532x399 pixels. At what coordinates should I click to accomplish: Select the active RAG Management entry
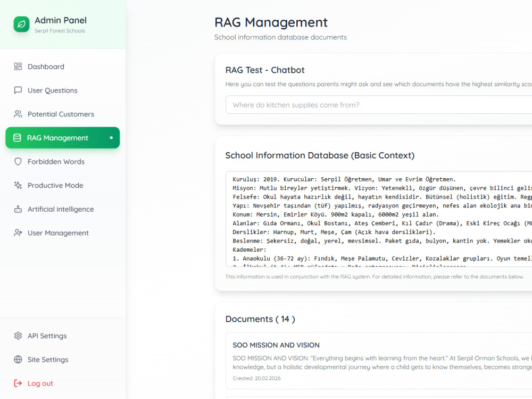tap(63, 138)
